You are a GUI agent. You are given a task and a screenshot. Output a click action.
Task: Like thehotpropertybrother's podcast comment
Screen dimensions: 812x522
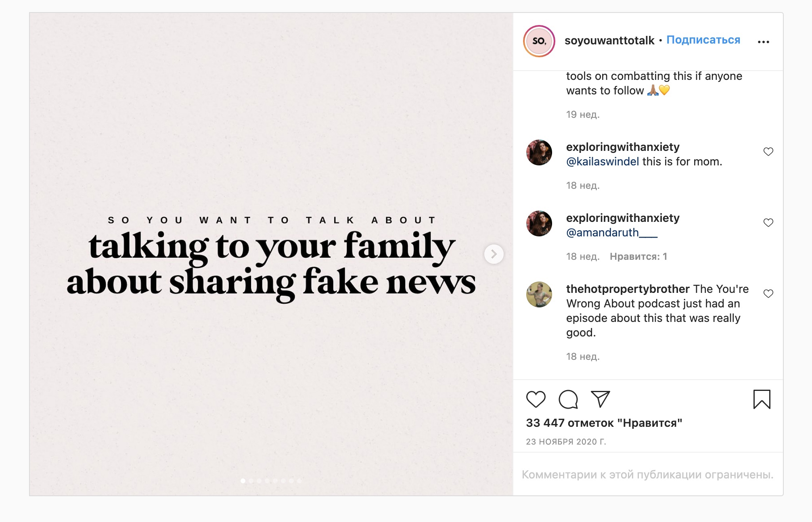pos(768,294)
